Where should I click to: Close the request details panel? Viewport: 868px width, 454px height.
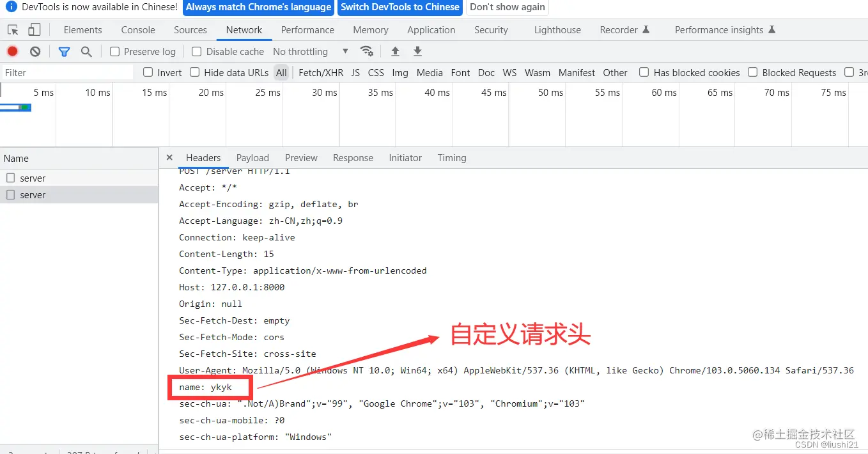pyautogui.click(x=169, y=157)
